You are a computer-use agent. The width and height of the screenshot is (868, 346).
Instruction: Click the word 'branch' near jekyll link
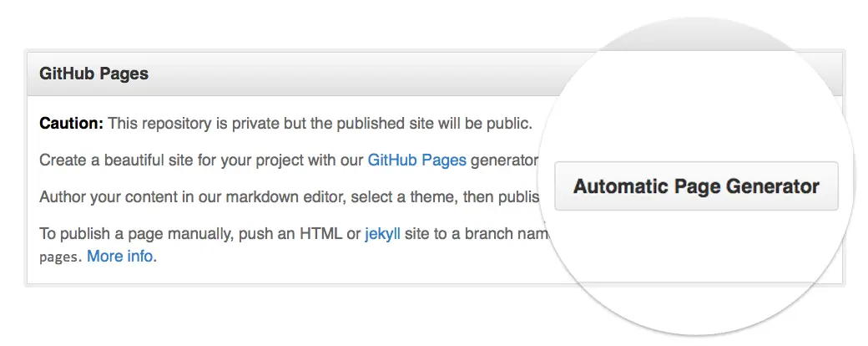pyautogui.click(x=490, y=234)
